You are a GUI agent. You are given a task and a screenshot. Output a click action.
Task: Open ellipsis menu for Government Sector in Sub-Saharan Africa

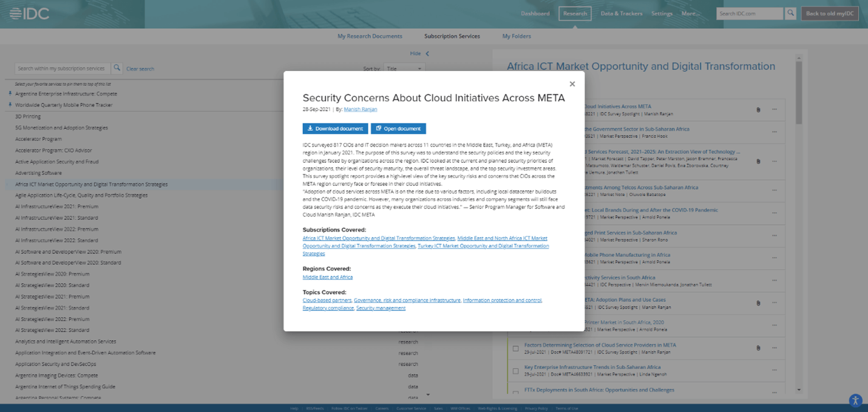pos(775,132)
